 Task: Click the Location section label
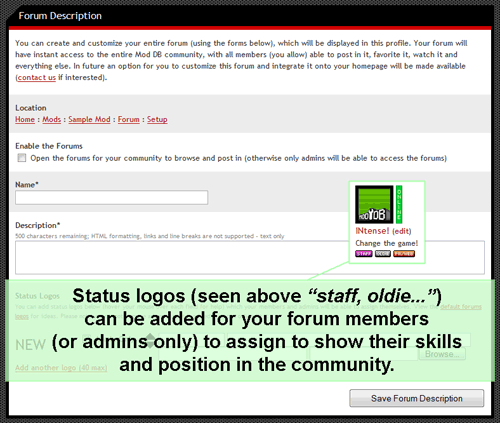[x=31, y=108]
